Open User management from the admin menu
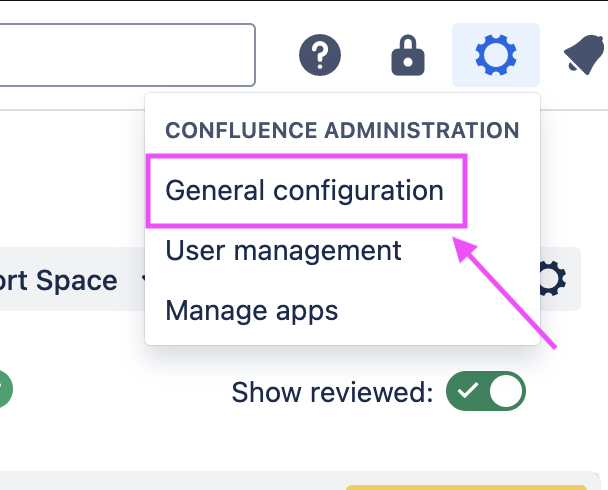This screenshot has height=490, width=608. [x=283, y=249]
